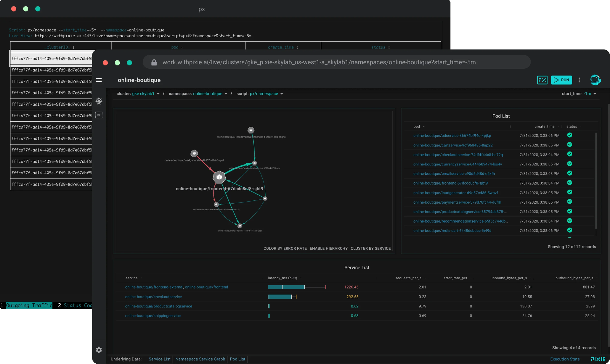Click status check icon for redis-cart pod
The width and height of the screenshot is (610, 364).
click(x=570, y=230)
